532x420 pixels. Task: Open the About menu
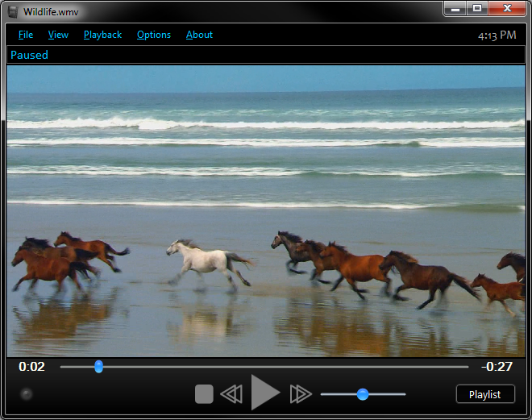[x=199, y=35]
